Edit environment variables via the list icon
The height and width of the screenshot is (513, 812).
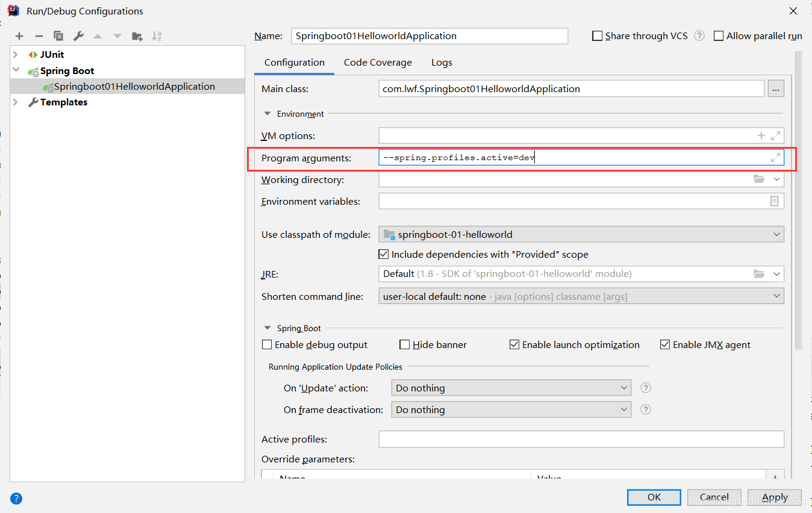[x=775, y=201]
